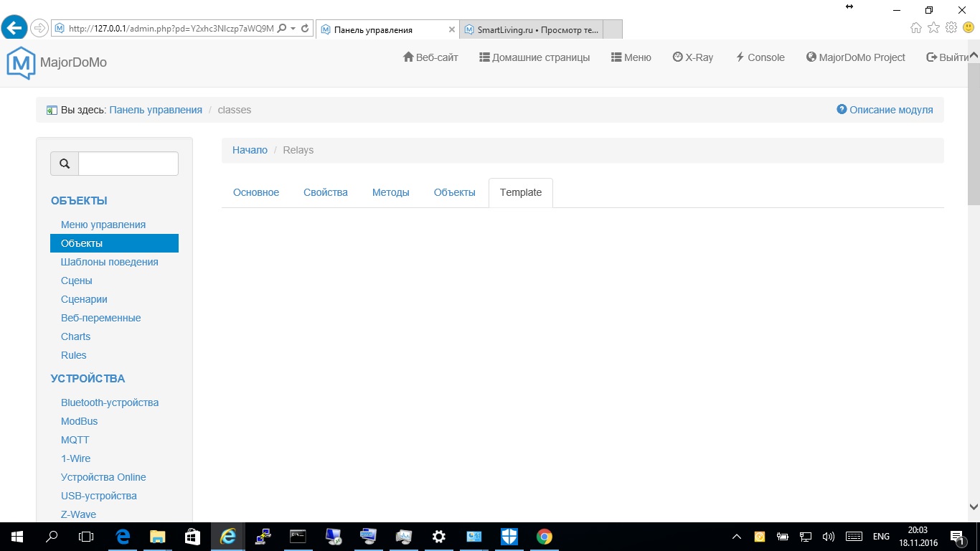The width and height of the screenshot is (980, 551).
Task: Click the sidebar search input field
Action: (128, 164)
